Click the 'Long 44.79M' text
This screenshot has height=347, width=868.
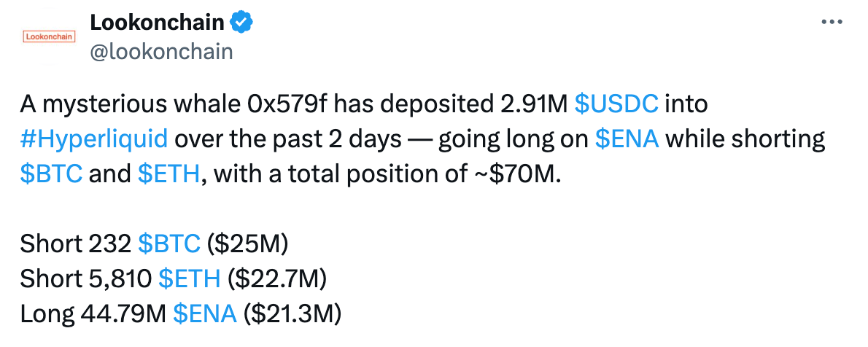click(94, 313)
